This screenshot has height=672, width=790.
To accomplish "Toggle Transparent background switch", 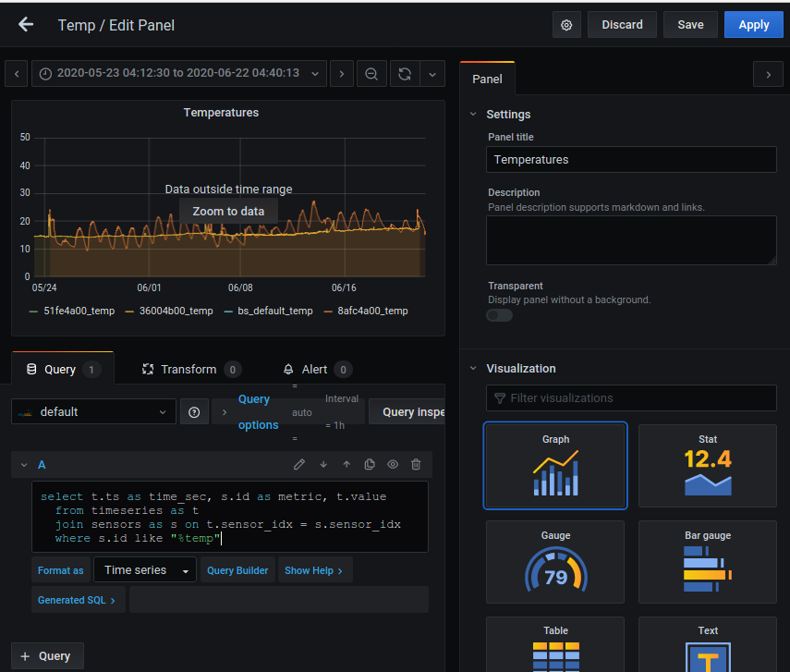I will [499, 315].
